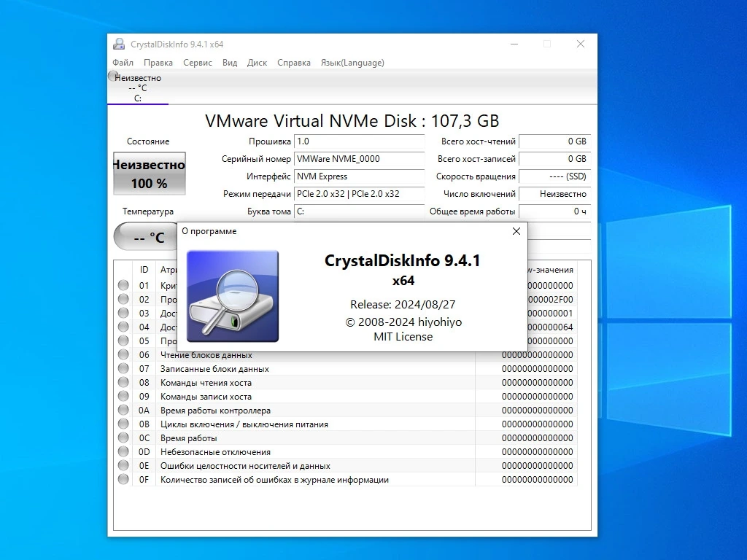Click the CrystalDiskInfo drive logo in dialog
The image size is (747, 560).
point(233,296)
